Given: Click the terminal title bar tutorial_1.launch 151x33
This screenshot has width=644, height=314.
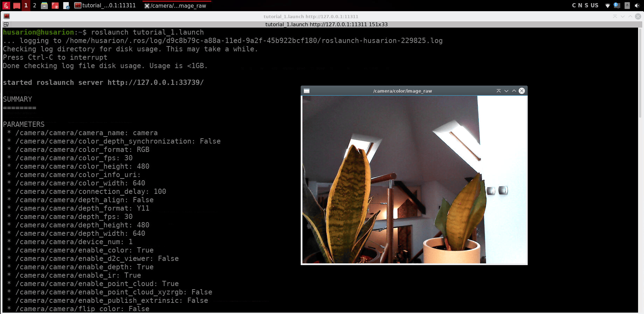Looking at the screenshot, I should [326, 24].
